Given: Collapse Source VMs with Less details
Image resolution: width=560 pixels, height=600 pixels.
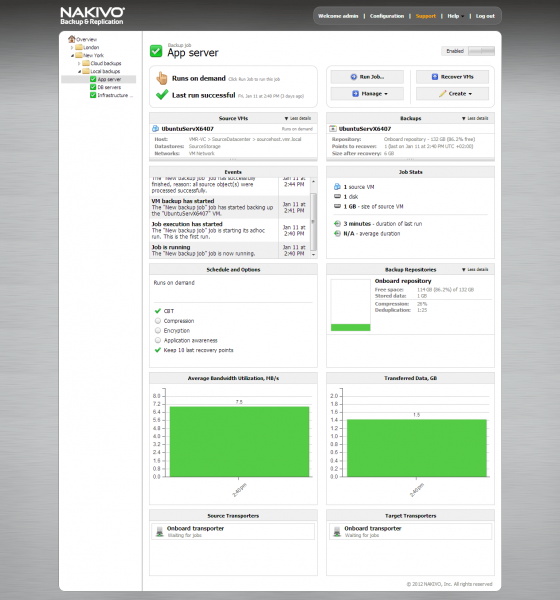Looking at the screenshot, I should [x=298, y=118].
